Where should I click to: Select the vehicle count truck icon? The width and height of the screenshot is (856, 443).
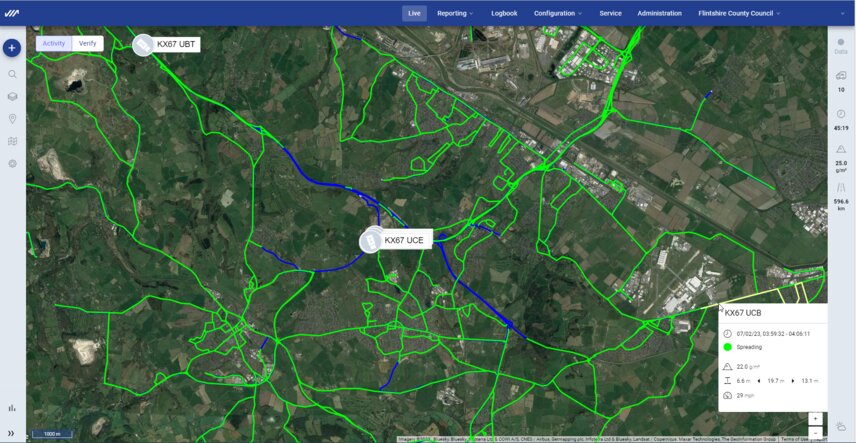(x=841, y=76)
